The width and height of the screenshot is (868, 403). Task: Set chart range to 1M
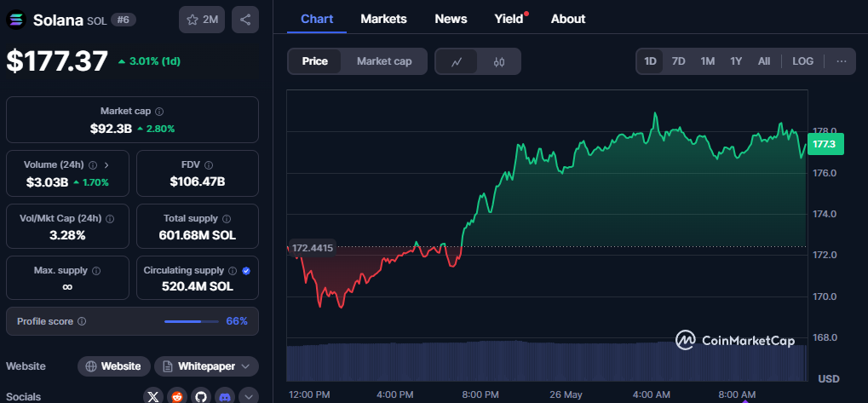point(708,61)
